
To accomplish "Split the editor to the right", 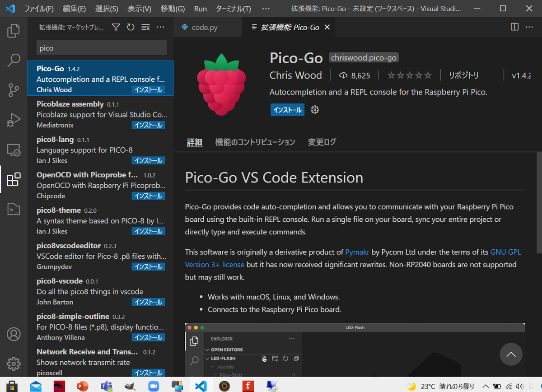I will coord(514,27).
